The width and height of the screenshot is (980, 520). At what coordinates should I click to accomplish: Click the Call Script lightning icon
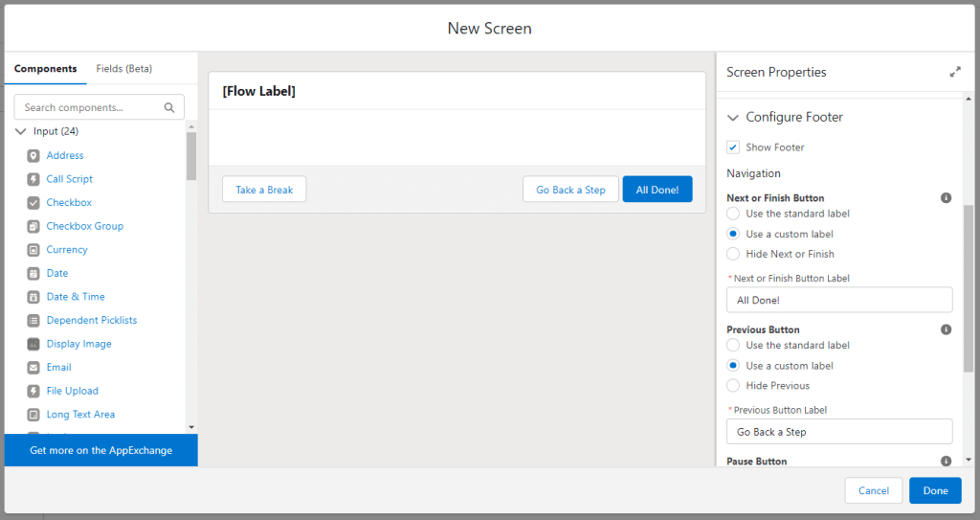tap(33, 179)
